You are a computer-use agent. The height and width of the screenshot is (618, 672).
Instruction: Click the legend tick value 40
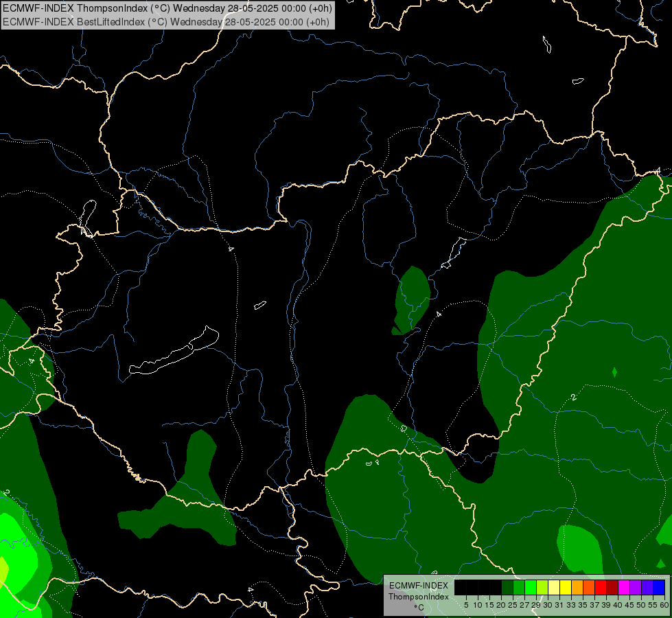point(618,605)
